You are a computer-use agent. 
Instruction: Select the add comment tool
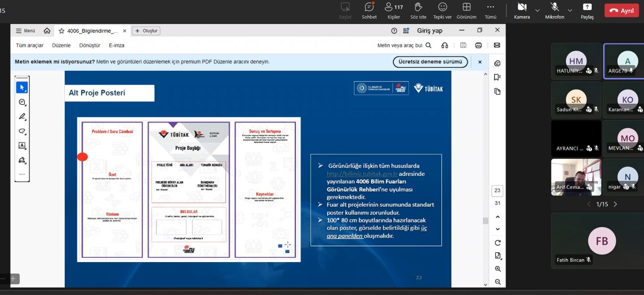pyautogui.click(x=22, y=102)
